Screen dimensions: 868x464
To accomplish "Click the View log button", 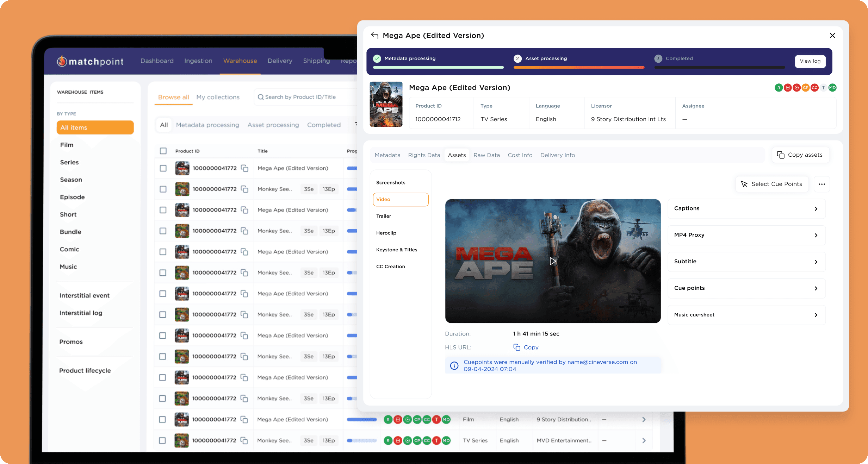I will point(810,61).
